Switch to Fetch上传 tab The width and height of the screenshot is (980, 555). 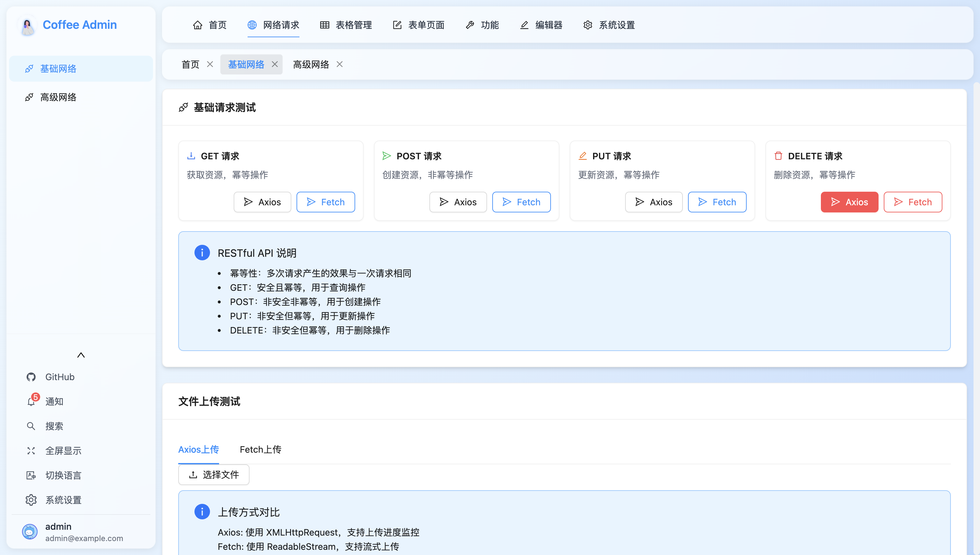pyautogui.click(x=261, y=449)
